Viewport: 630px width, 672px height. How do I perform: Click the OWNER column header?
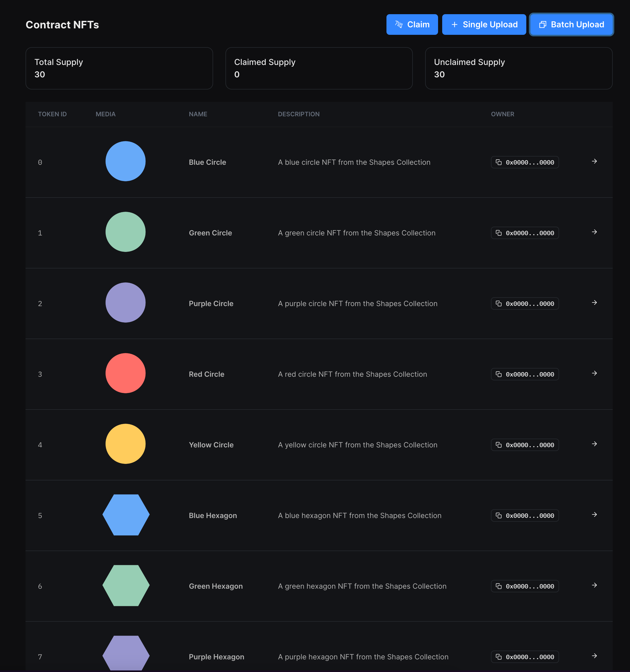[502, 114]
